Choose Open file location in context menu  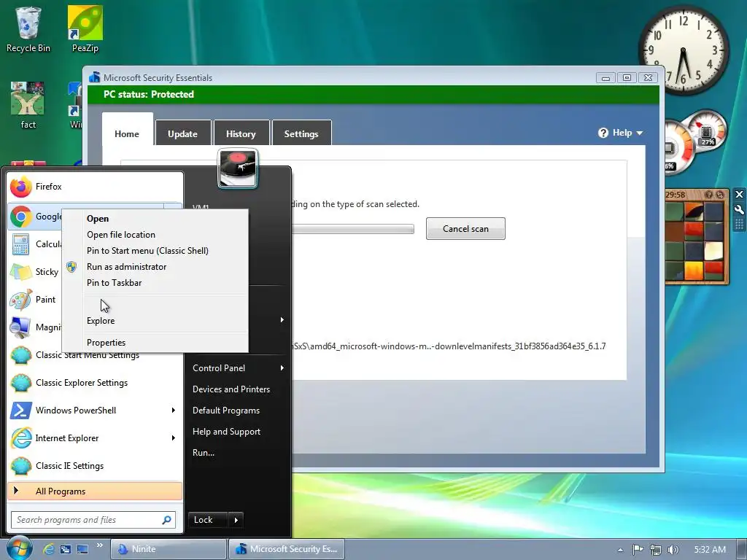click(155, 235)
